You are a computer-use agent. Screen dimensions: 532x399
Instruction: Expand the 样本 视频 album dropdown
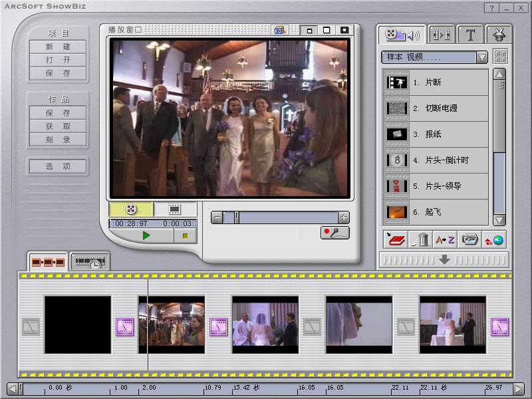[481, 57]
